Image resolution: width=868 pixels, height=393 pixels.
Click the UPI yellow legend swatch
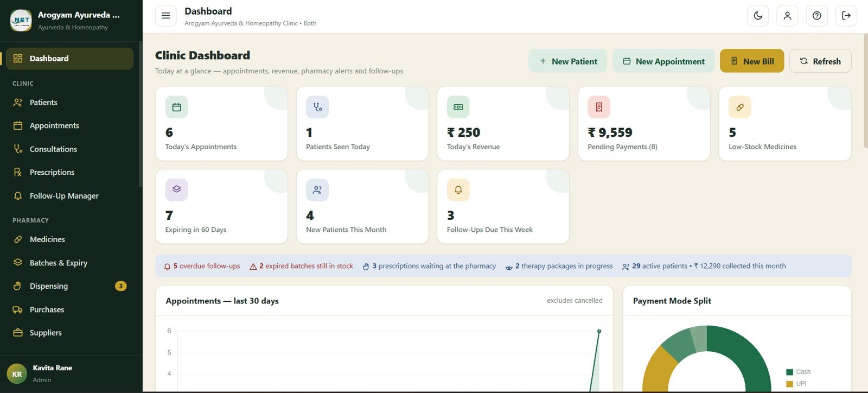789,384
